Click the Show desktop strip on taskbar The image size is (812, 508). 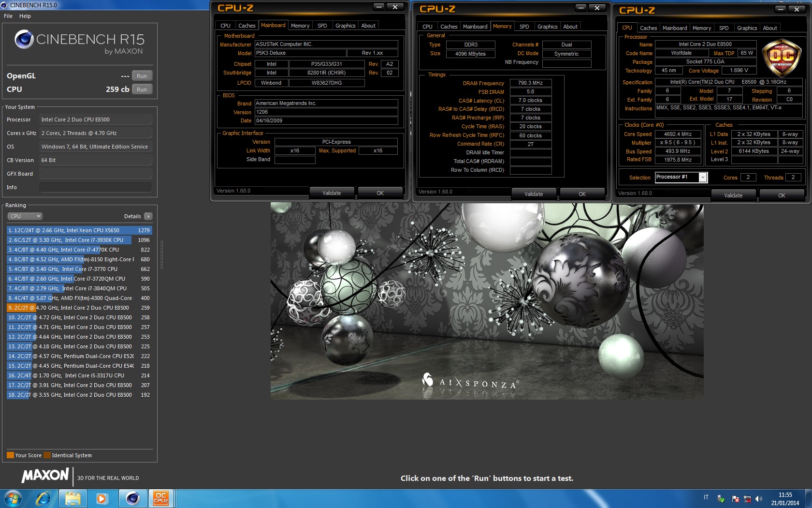pos(808,498)
